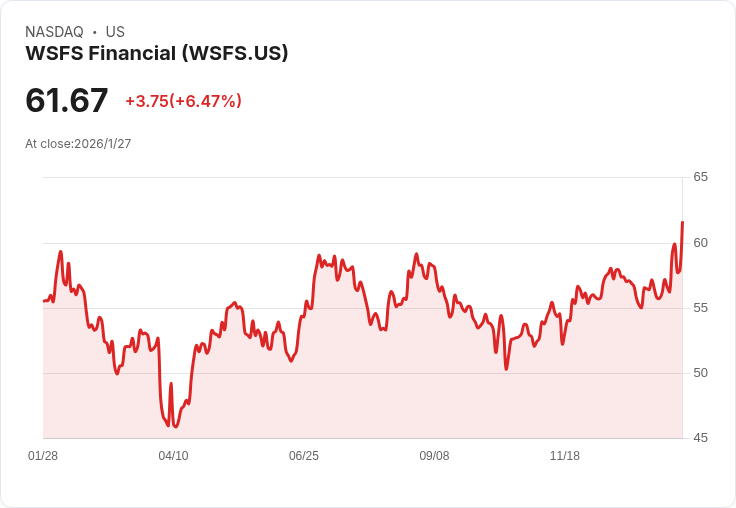
Task: Click the 61.67 current price
Action: point(66,101)
